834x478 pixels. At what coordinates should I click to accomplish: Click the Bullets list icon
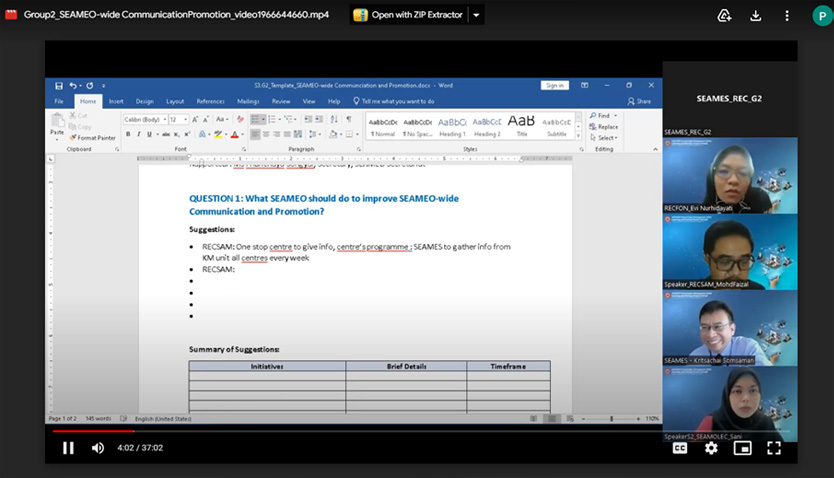(255, 120)
